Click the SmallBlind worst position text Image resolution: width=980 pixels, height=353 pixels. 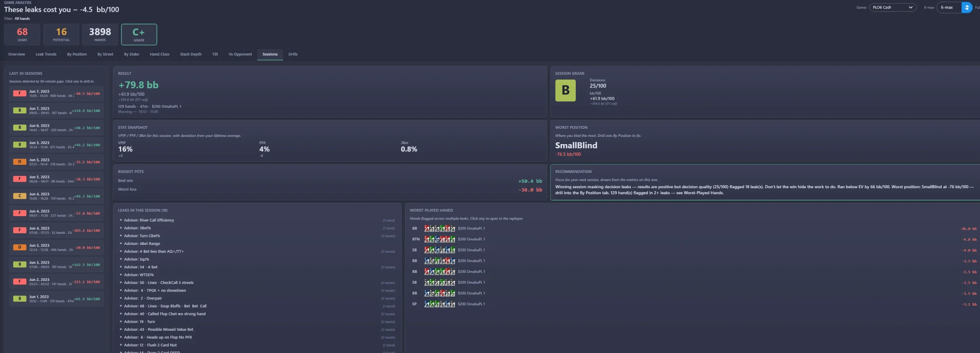[576, 145]
